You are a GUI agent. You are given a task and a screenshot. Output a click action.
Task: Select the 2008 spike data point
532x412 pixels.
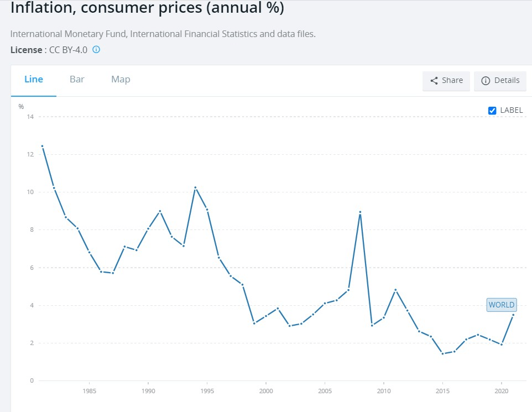(360, 212)
